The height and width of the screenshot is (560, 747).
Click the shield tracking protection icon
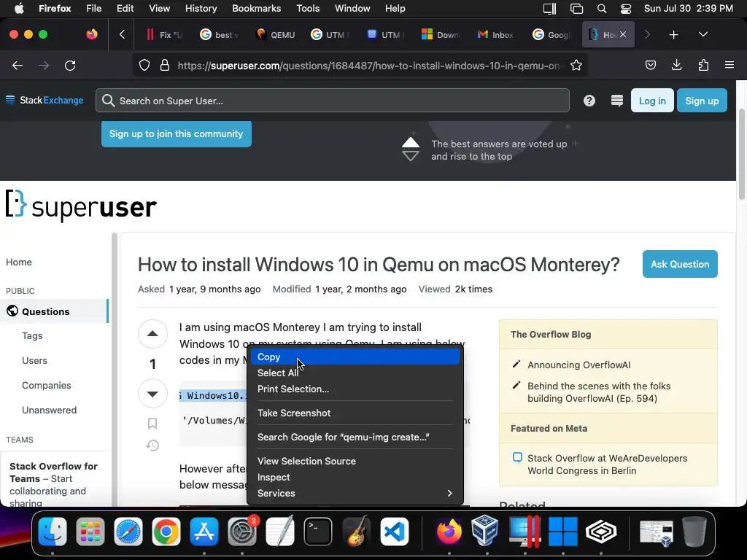144,66
